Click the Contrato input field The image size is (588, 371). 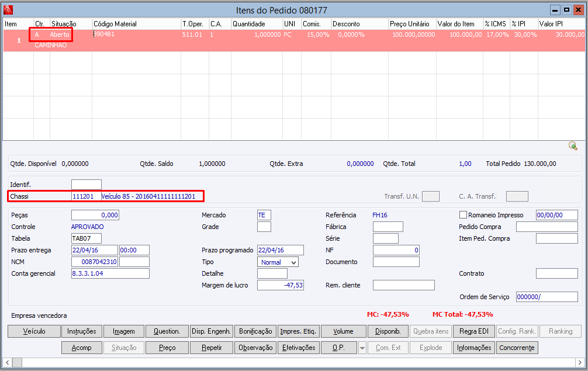(x=557, y=273)
